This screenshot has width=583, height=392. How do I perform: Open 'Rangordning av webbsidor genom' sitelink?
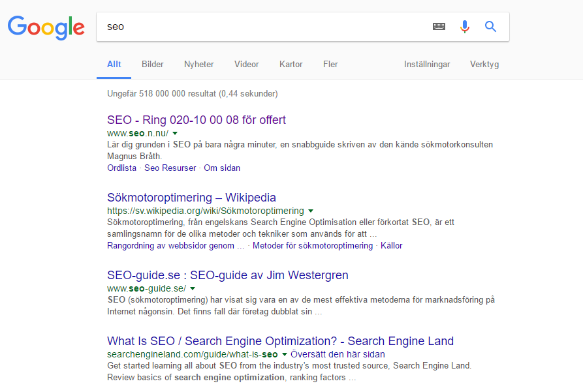tap(176, 246)
